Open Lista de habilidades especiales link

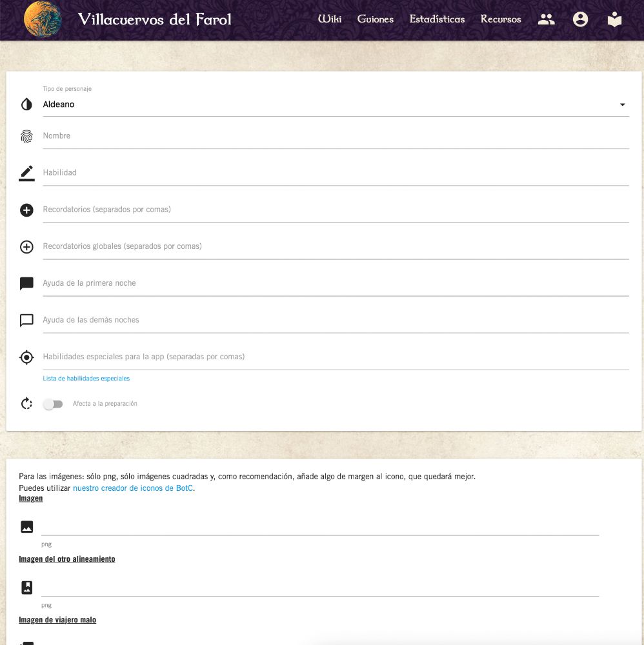click(x=86, y=379)
